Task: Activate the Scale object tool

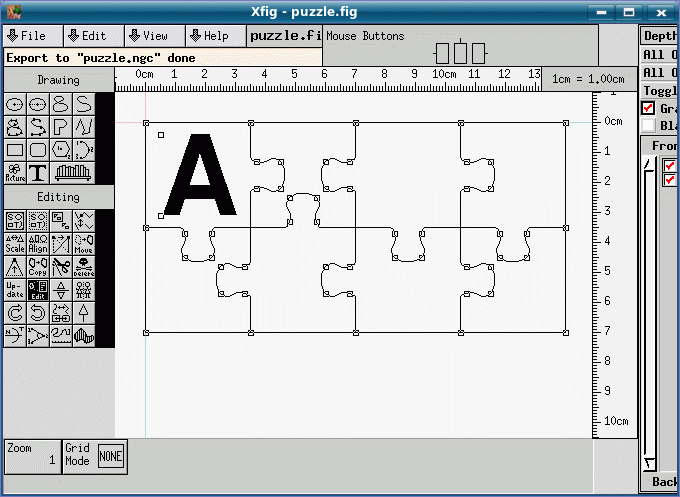Action: point(15,244)
